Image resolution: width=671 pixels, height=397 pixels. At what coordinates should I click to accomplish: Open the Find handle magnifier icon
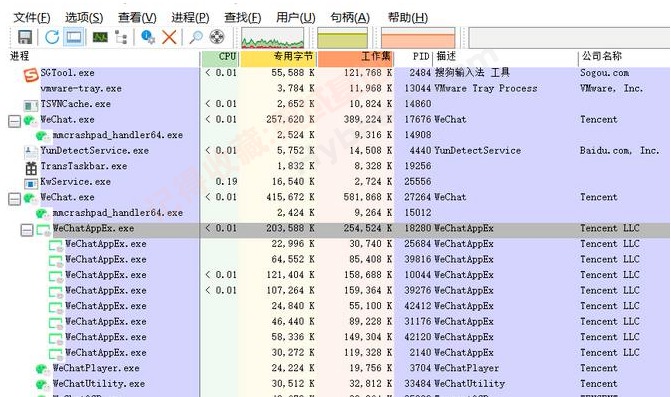pos(196,37)
